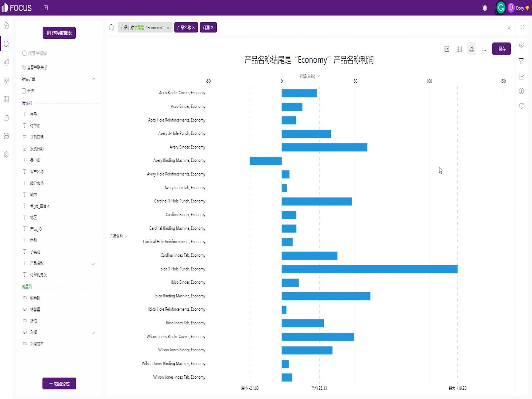Open the presentation board icon in sidebar

coord(6,81)
